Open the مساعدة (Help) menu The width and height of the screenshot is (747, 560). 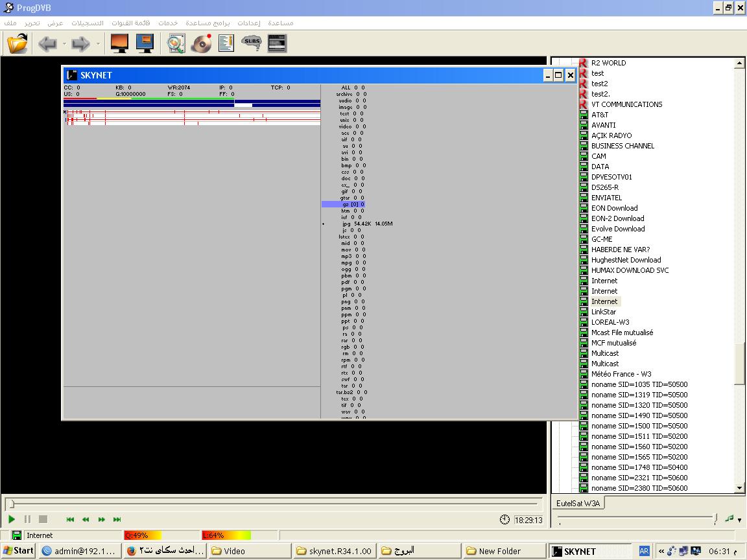click(x=281, y=23)
